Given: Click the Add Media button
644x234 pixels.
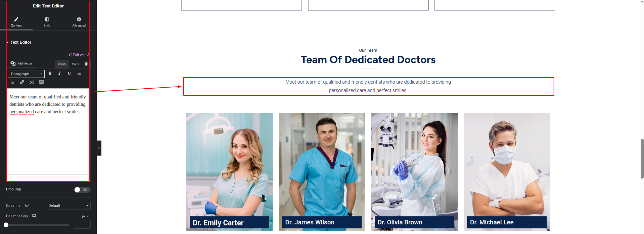Looking at the screenshot, I should [21, 63].
